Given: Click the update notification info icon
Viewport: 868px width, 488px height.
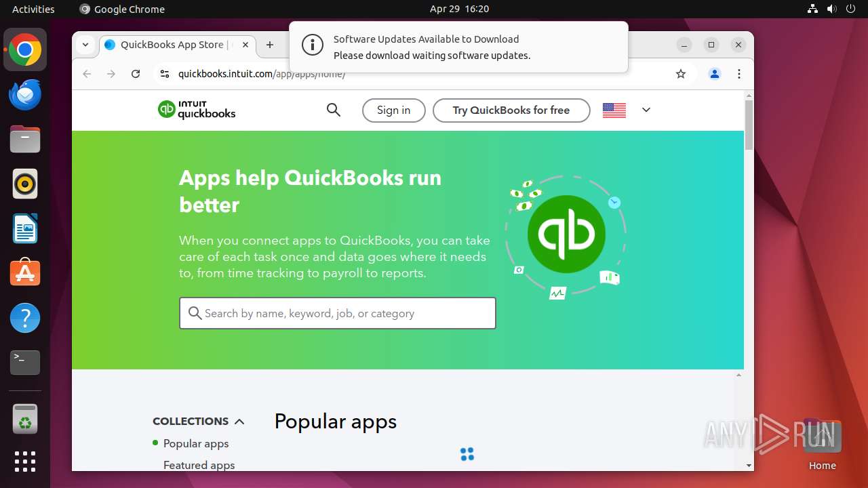Looking at the screenshot, I should pos(312,45).
